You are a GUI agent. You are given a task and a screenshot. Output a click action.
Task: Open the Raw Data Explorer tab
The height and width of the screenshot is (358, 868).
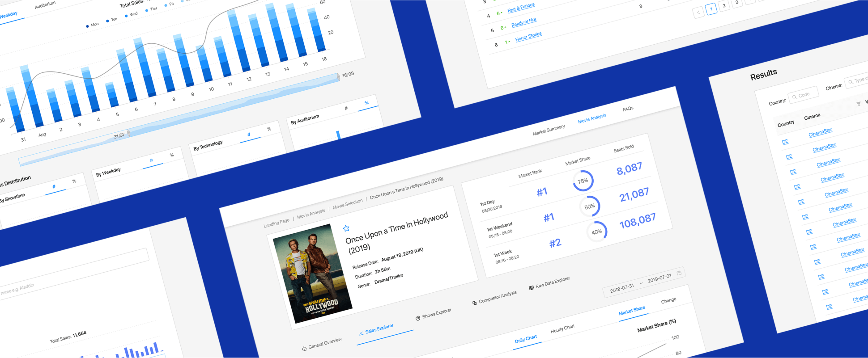tap(549, 283)
